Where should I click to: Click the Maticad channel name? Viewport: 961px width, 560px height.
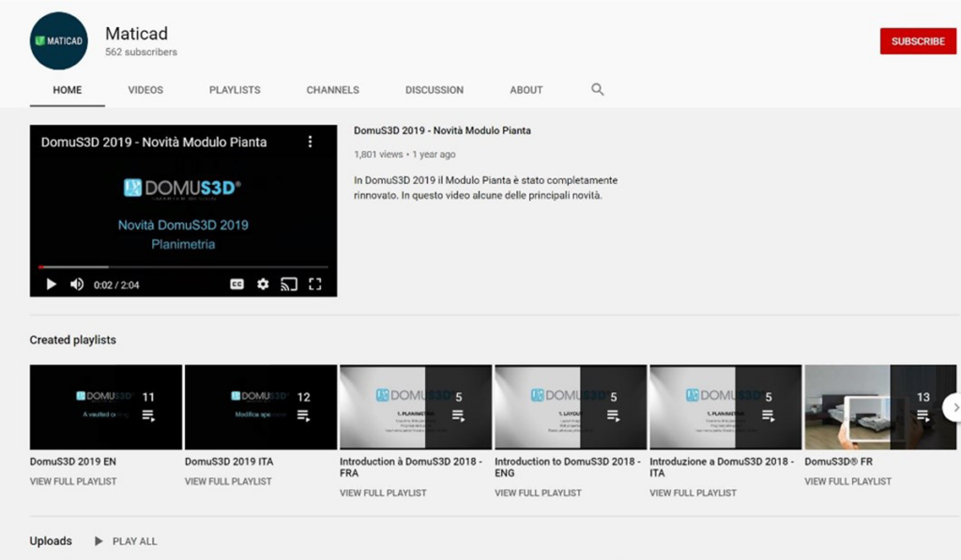(137, 34)
